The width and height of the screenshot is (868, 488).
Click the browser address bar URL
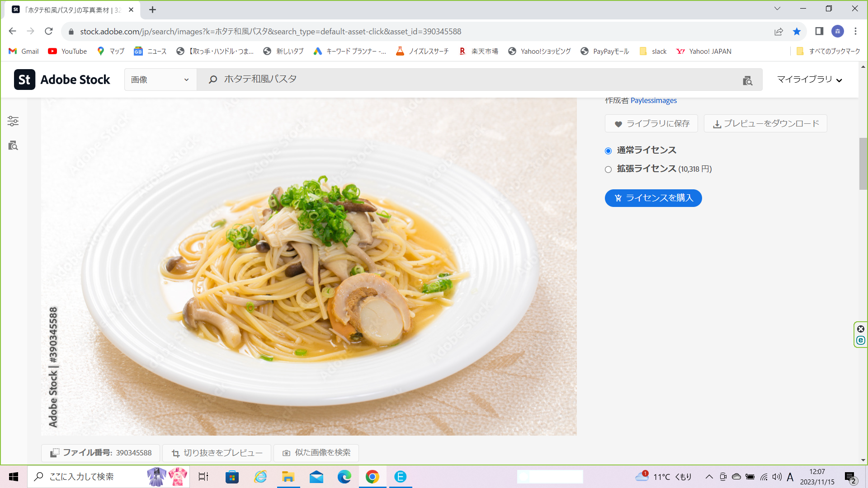[x=270, y=31]
